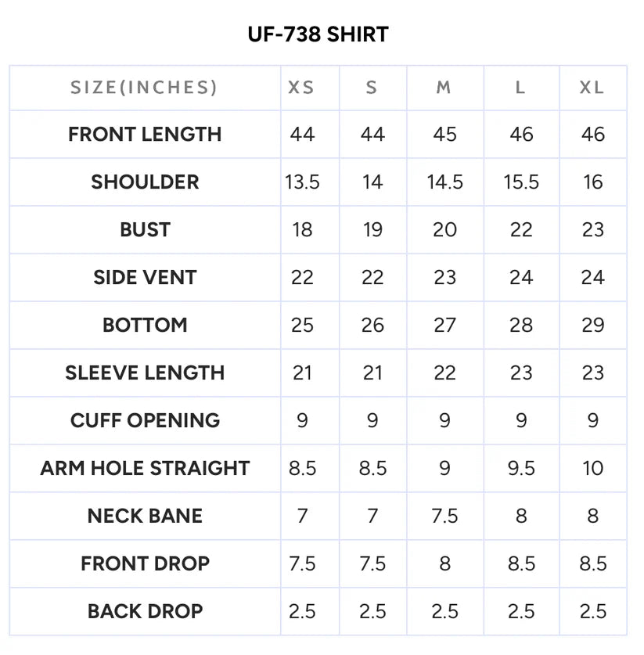Select the 10 arm hole value for XL

593,468
